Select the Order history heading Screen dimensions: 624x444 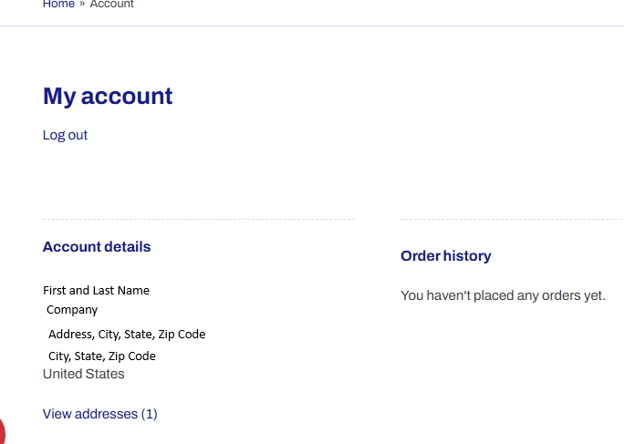[446, 256]
